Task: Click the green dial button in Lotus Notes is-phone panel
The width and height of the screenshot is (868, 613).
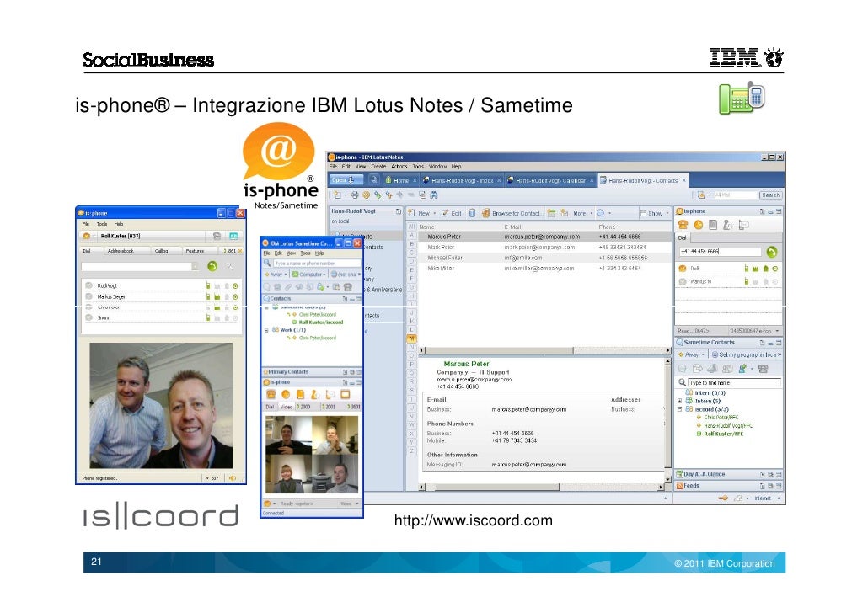Action: click(771, 252)
